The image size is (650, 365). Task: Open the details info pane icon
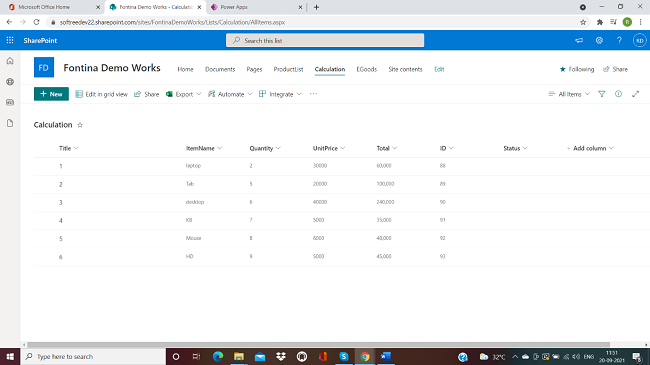(x=618, y=94)
